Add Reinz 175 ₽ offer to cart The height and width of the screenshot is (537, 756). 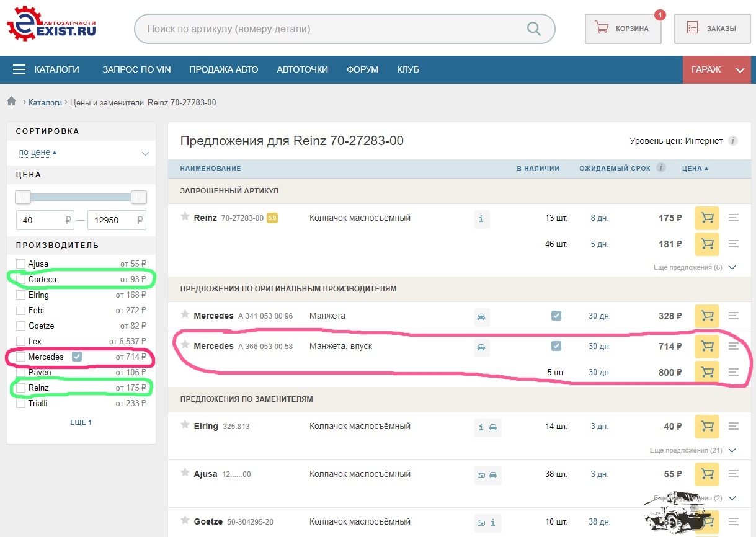click(707, 218)
